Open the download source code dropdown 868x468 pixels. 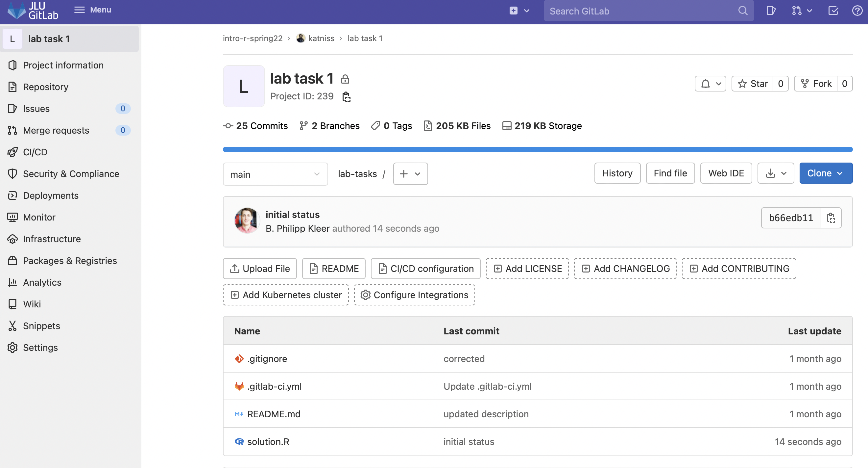[x=776, y=173]
